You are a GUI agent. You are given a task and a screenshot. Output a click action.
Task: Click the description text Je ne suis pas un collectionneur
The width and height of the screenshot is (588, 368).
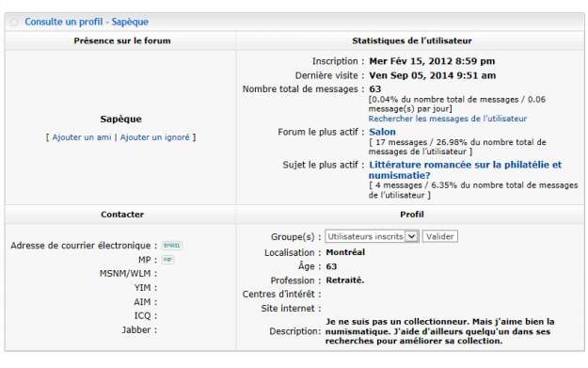pyautogui.click(x=439, y=331)
